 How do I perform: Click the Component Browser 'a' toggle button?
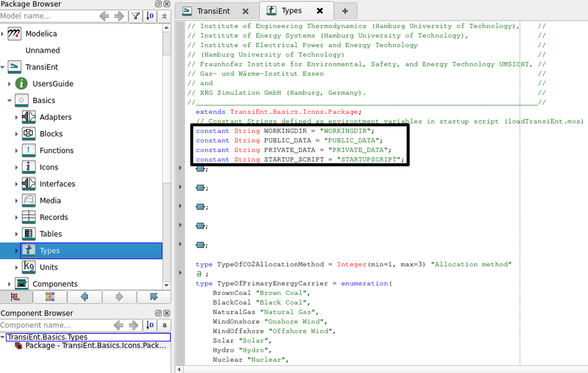[x=164, y=325]
